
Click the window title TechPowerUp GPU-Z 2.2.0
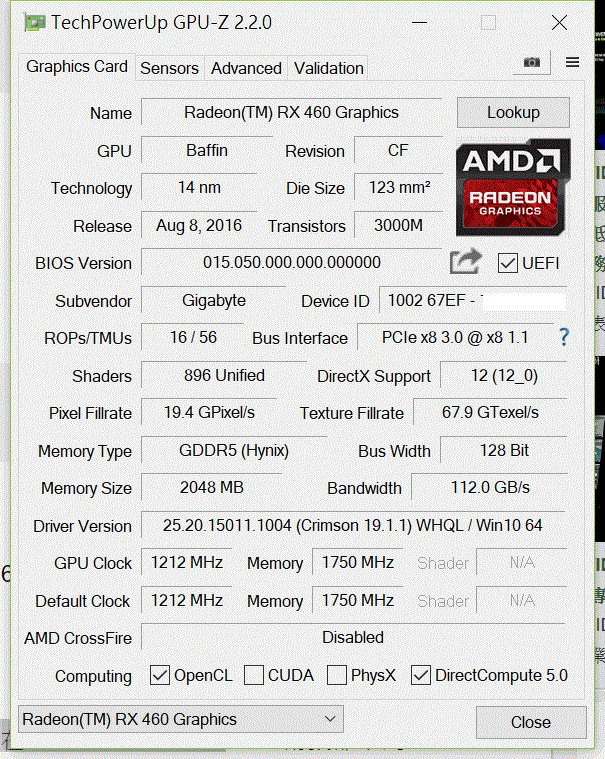[161, 23]
